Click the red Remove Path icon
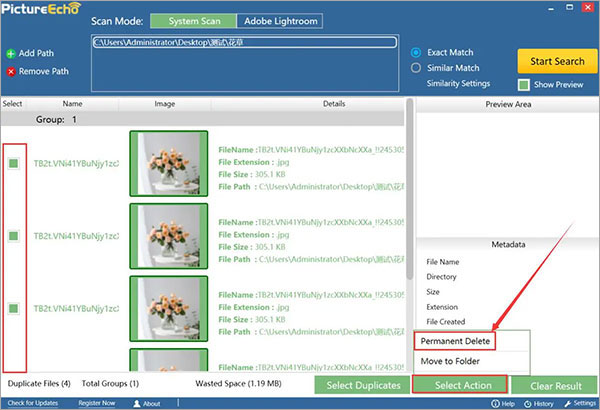Image resolution: width=600 pixels, height=410 pixels. 10,71
